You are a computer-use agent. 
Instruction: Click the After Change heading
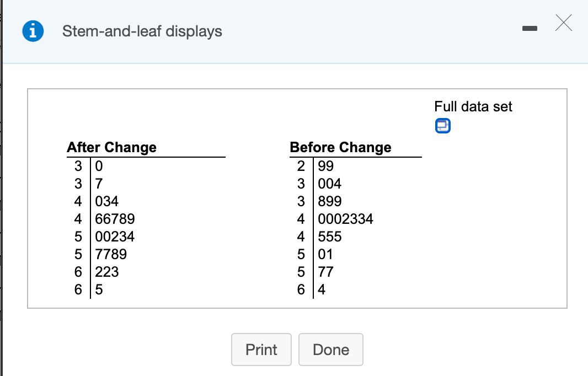tap(112, 147)
